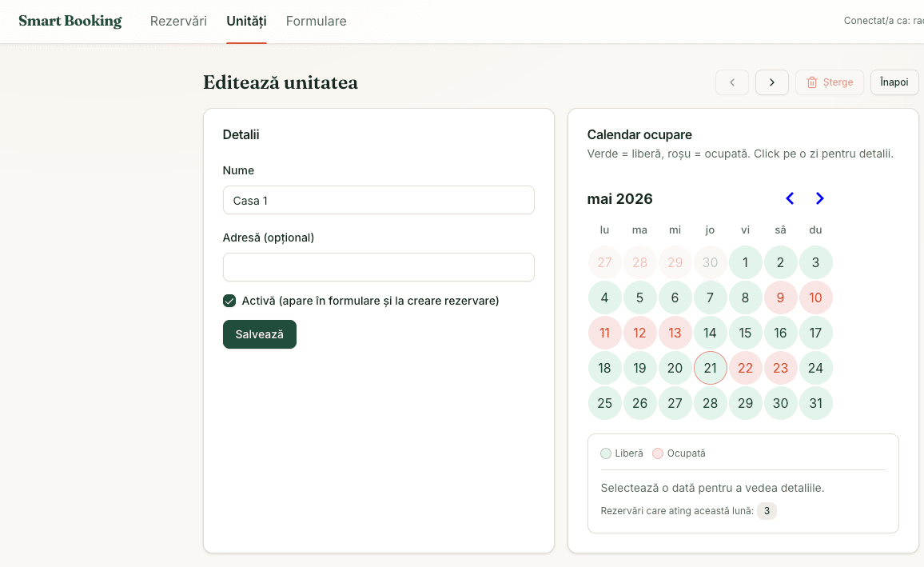Screen dimensions: 924x567
Task: Select April 27 greyed-out day
Action: click(x=604, y=262)
